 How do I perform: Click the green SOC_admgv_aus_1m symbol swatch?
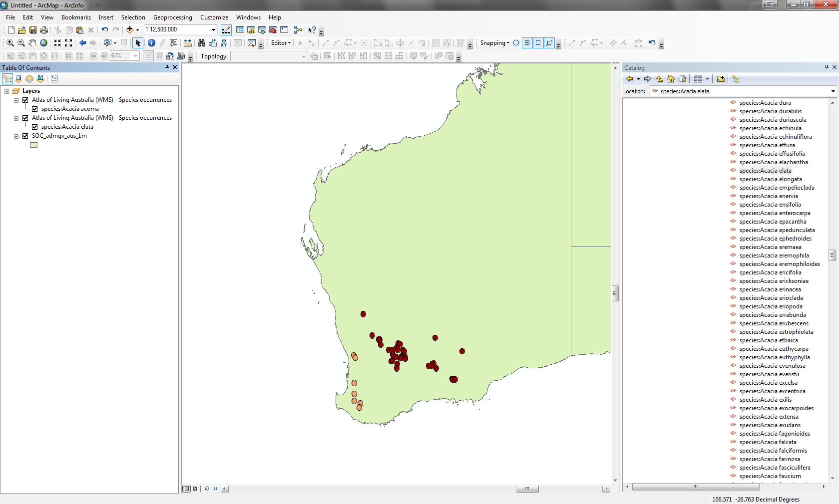point(34,145)
